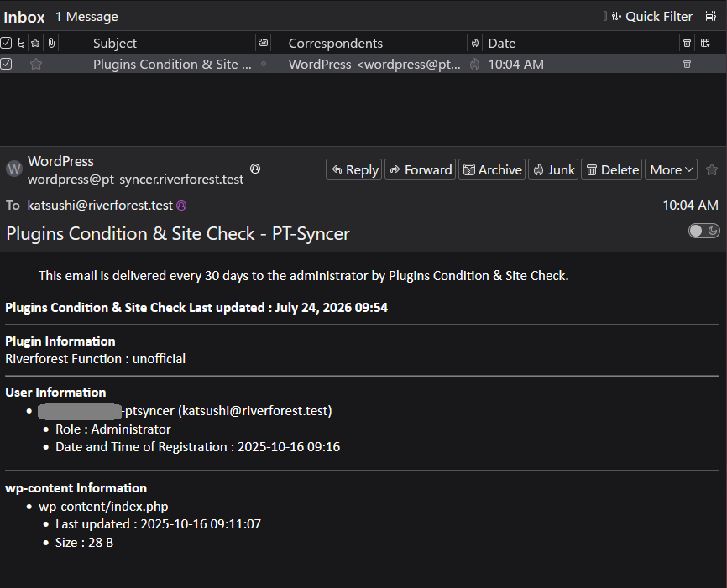Toggle the checkbox on Plugins Condition message row
Screen dimensions: 727x588
(x=6, y=64)
